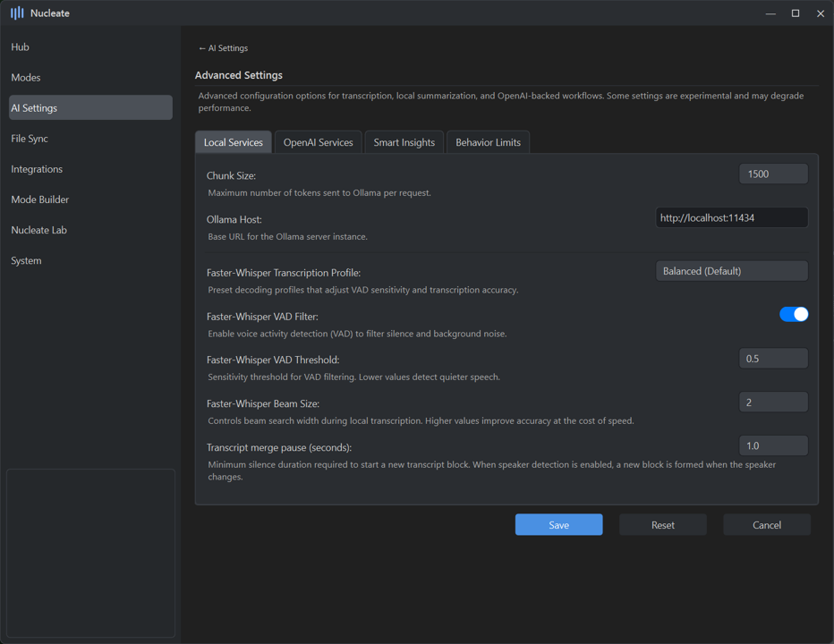Go to Modes in the sidebar
Viewport: 834px width, 644px height.
26,78
